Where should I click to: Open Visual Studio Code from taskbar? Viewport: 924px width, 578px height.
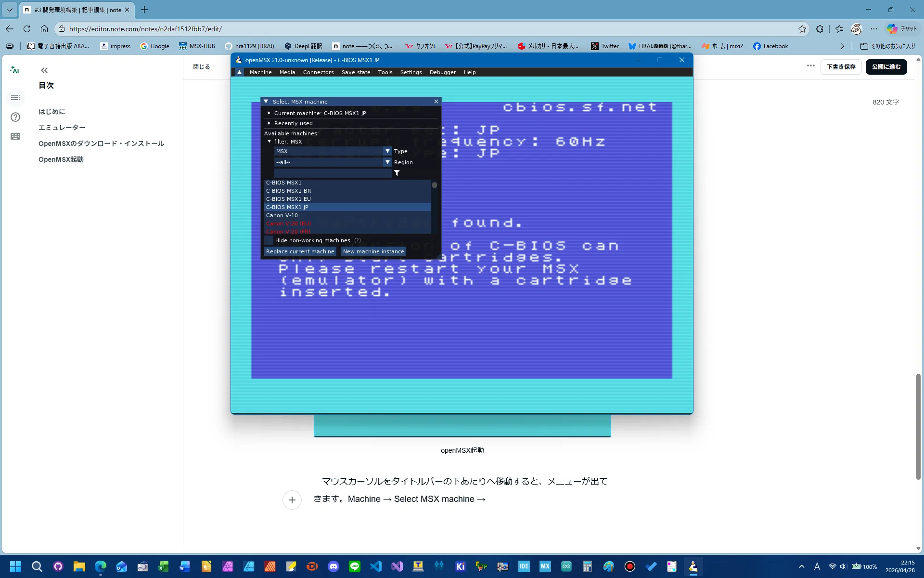[x=376, y=566]
